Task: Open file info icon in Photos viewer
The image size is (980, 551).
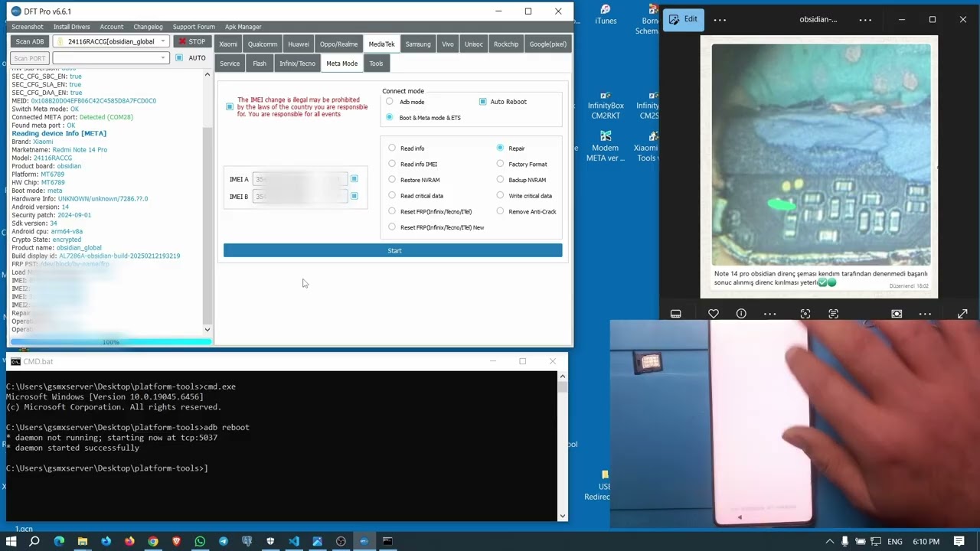Action: coord(741,314)
